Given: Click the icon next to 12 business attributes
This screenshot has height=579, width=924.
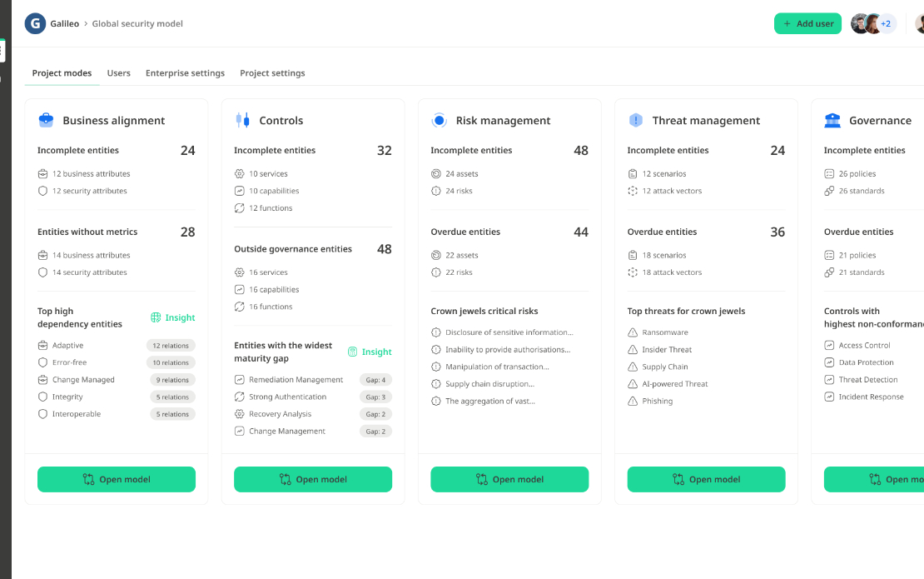Looking at the screenshot, I should (42, 174).
